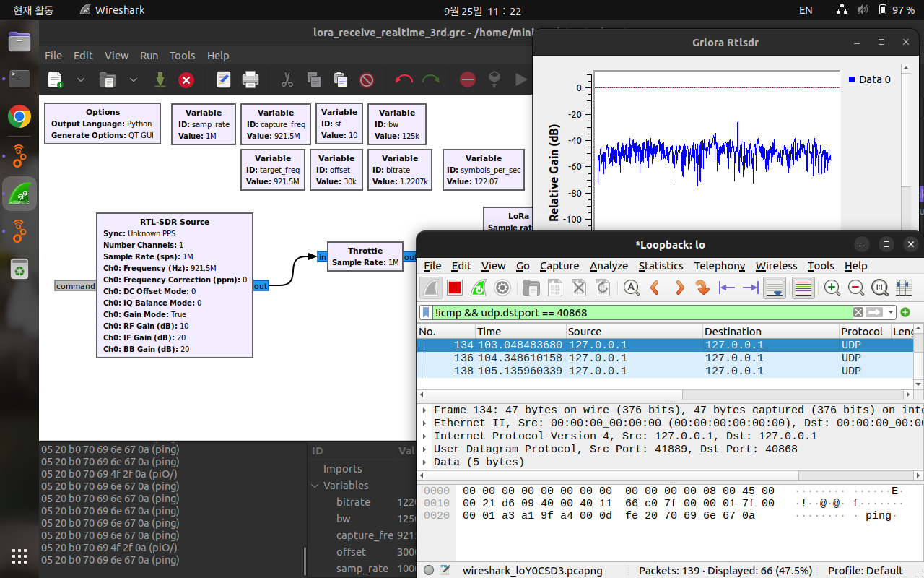Screen dimensions: 924x578
Task: Open the display filter history dropdown
Action: 891,312
